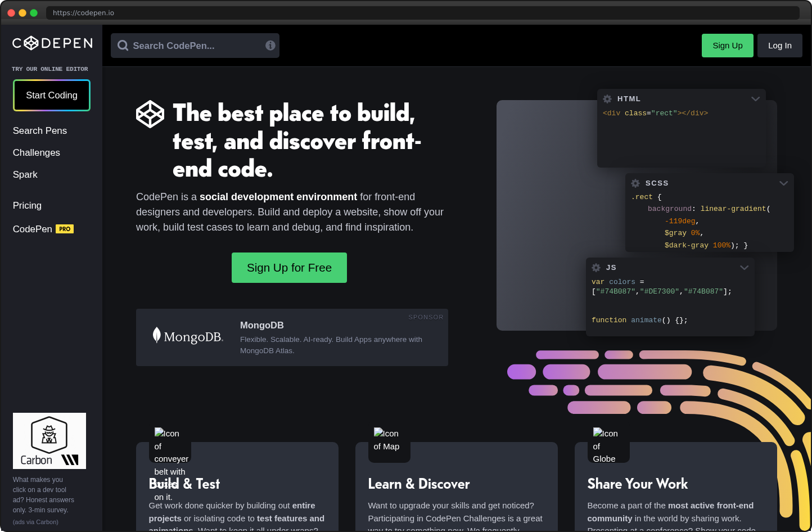The height and width of the screenshot is (532, 812).
Task: Open the Challenges section
Action: (36, 152)
